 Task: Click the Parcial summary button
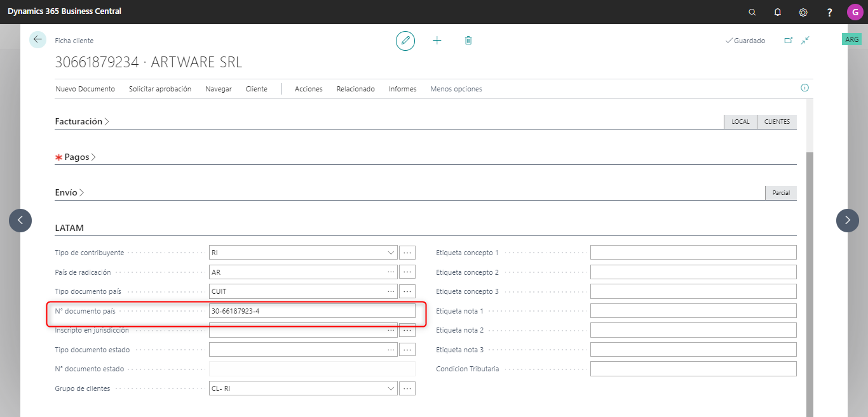[x=781, y=193]
